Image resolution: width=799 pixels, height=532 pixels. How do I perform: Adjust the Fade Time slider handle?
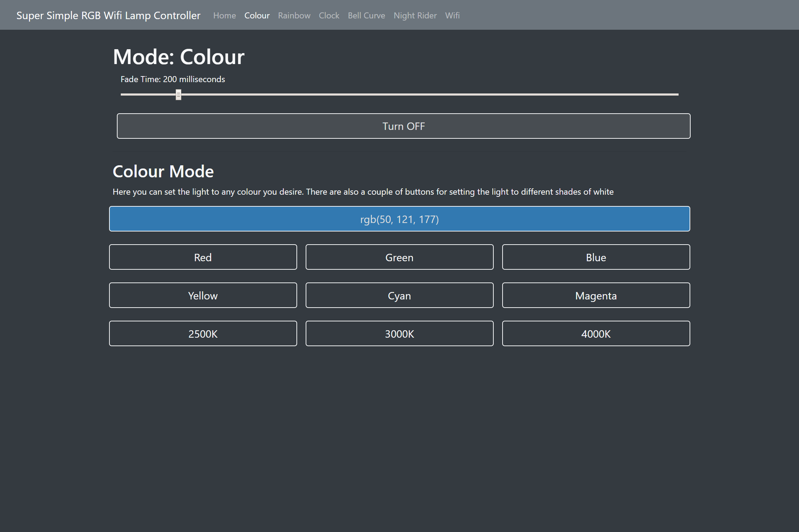(178, 95)
